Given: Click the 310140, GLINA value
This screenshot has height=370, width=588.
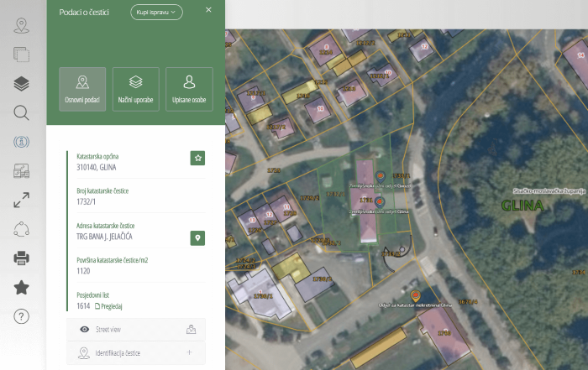Looking at the screenshot, I should click(x=97, y=167).
